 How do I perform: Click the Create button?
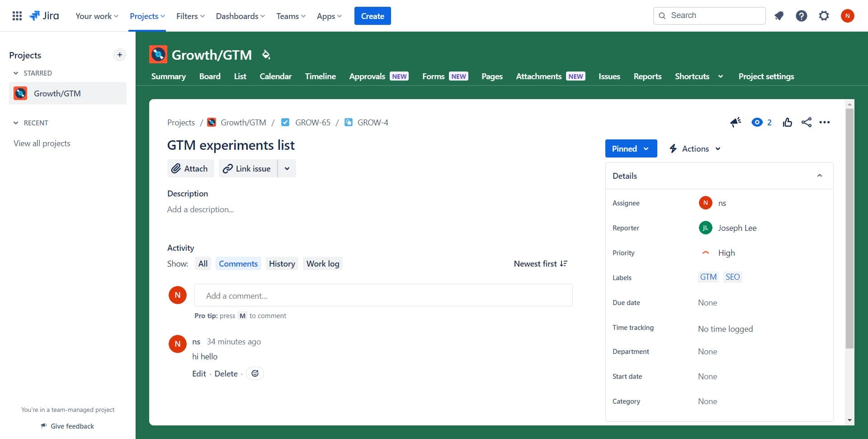(373, 15)
